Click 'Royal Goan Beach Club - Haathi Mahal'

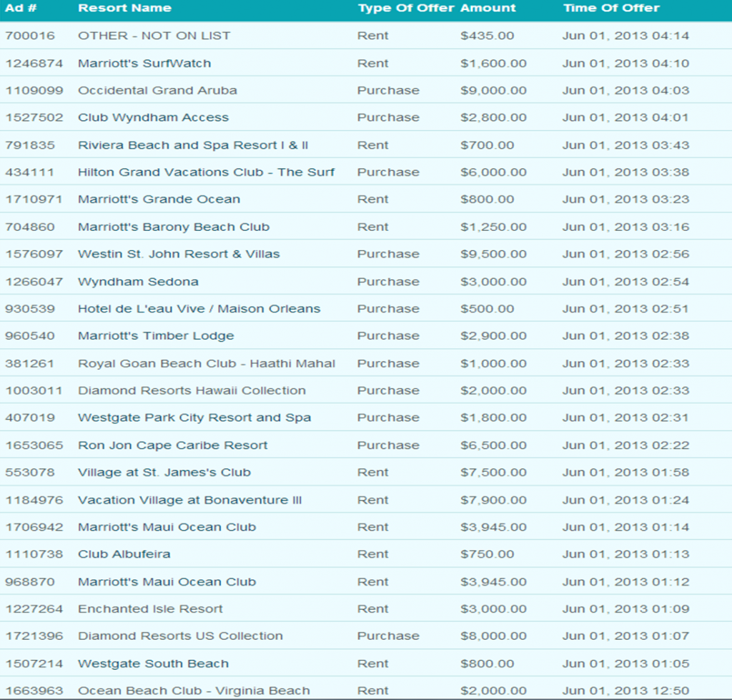click(207, 363)
